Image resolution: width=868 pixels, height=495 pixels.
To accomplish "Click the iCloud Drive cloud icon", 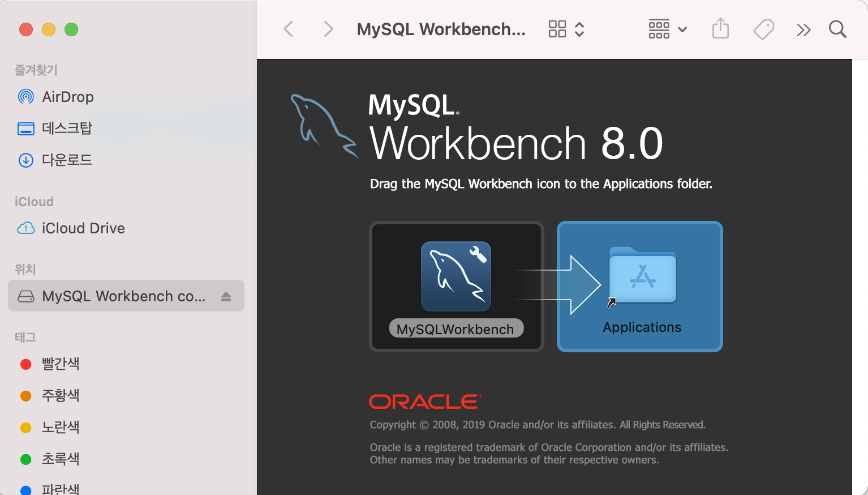I will 26,228.
